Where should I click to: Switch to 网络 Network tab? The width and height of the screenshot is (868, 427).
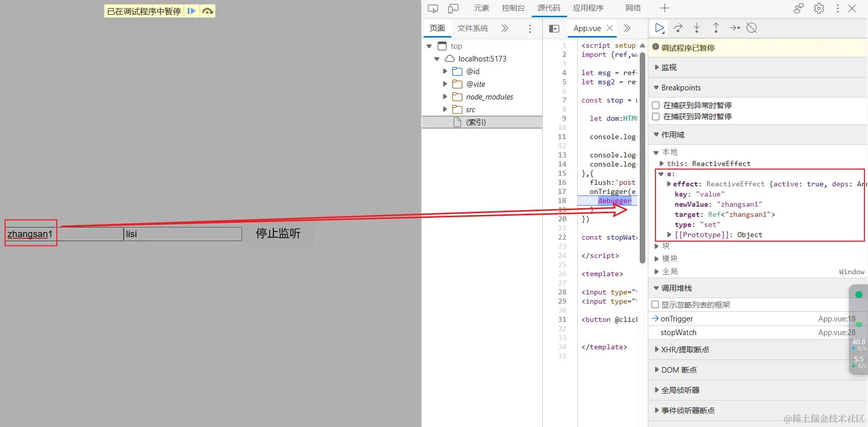pos(633,8)
